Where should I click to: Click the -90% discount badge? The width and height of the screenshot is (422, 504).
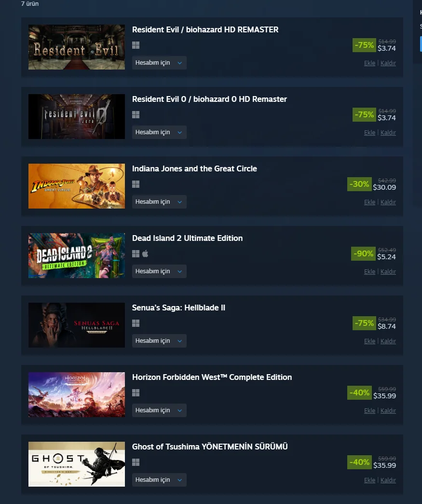(363, 253)
